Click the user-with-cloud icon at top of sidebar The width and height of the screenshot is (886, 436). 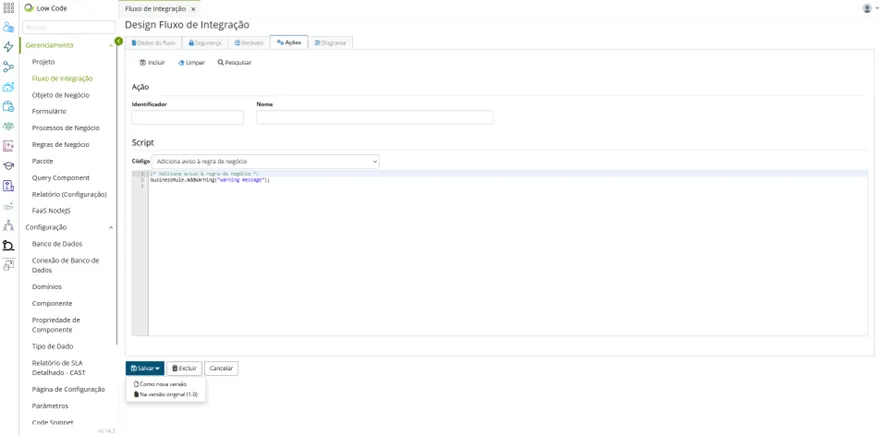[x=8, y=27]
